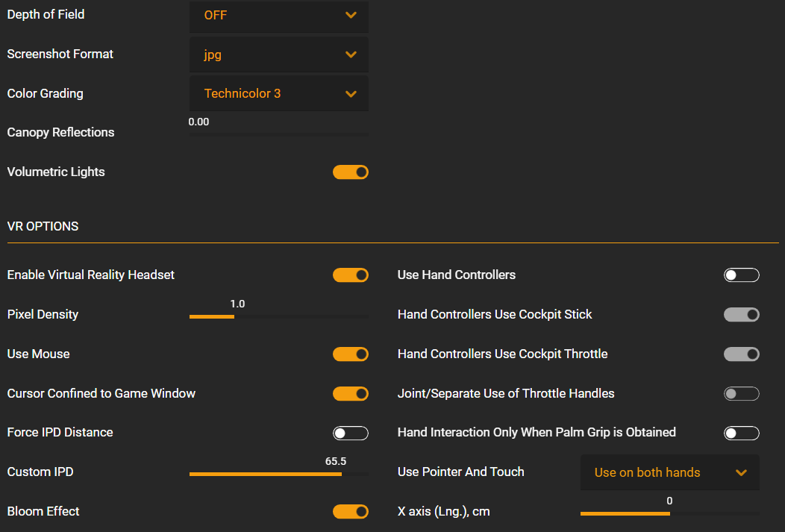Enable Hand Interaction Only When Palm Grip
The height and width of the screenshot is (532, 785).
(x=741, y=433)
